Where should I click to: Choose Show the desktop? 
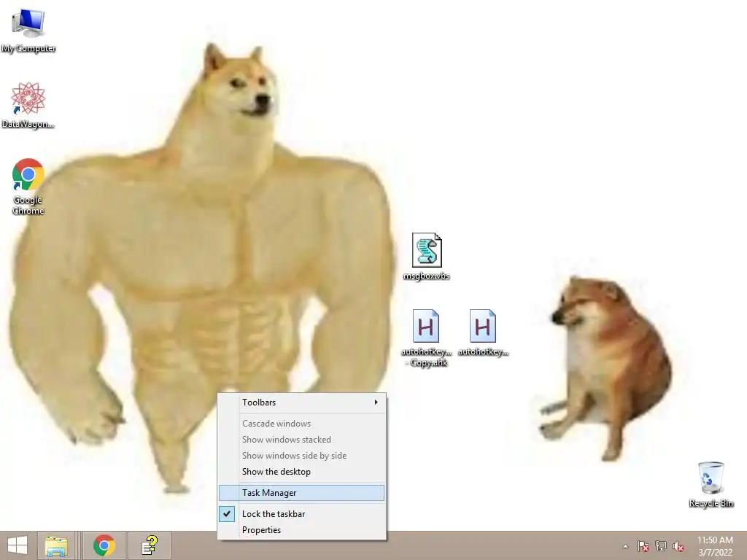pos(301,472)
